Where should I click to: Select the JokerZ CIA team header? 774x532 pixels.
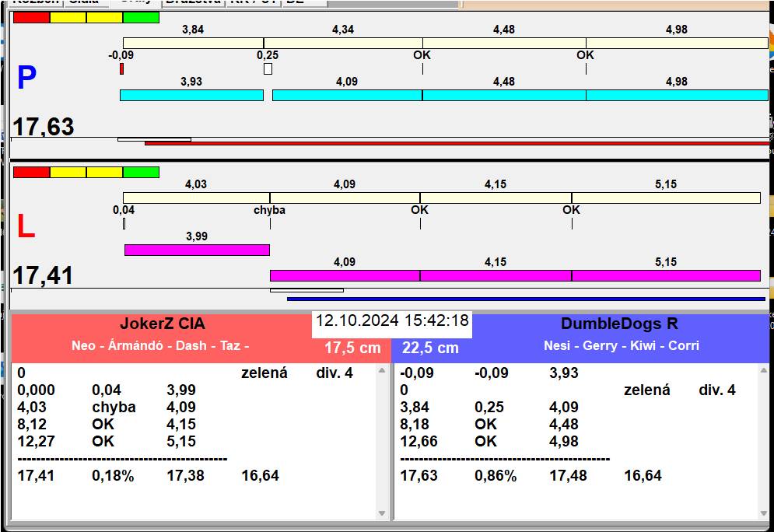[162, 324]
